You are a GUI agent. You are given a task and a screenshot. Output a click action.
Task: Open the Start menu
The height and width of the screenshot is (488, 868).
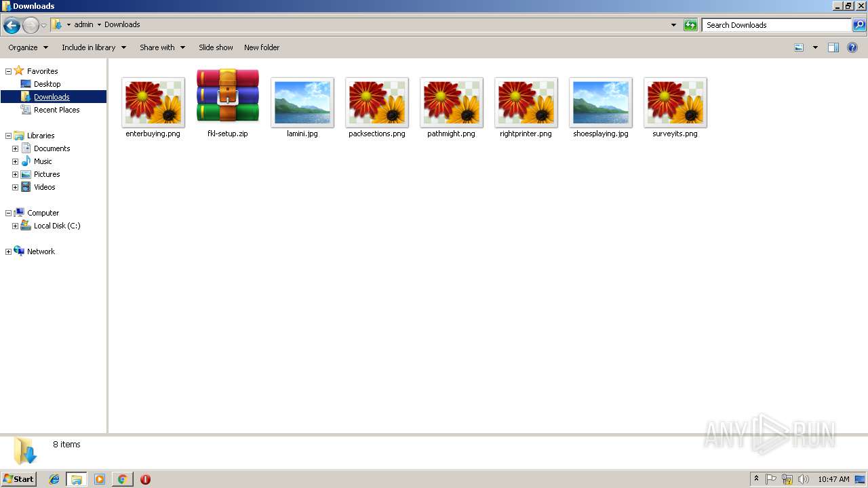18,479
